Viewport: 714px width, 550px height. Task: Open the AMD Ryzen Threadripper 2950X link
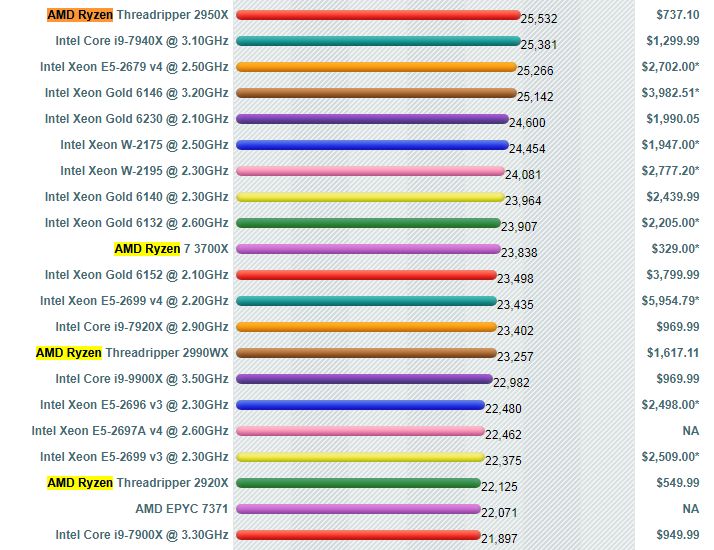coord(138,15)
